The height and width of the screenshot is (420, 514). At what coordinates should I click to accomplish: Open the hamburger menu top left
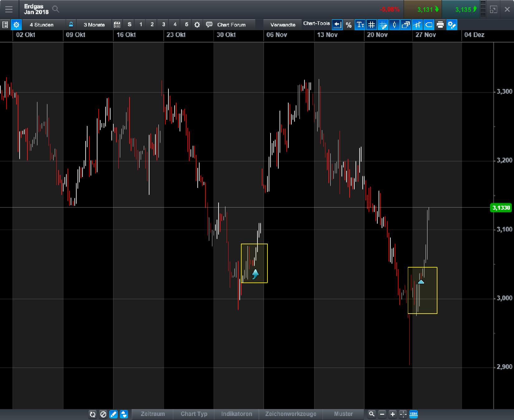[9, 9]
